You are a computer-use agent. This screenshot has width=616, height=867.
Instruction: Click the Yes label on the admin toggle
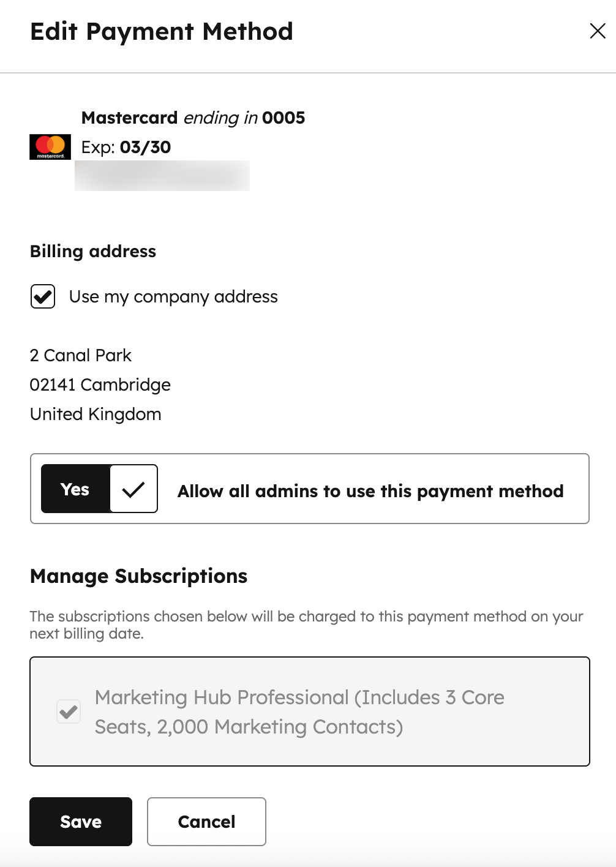coord(75,489)
